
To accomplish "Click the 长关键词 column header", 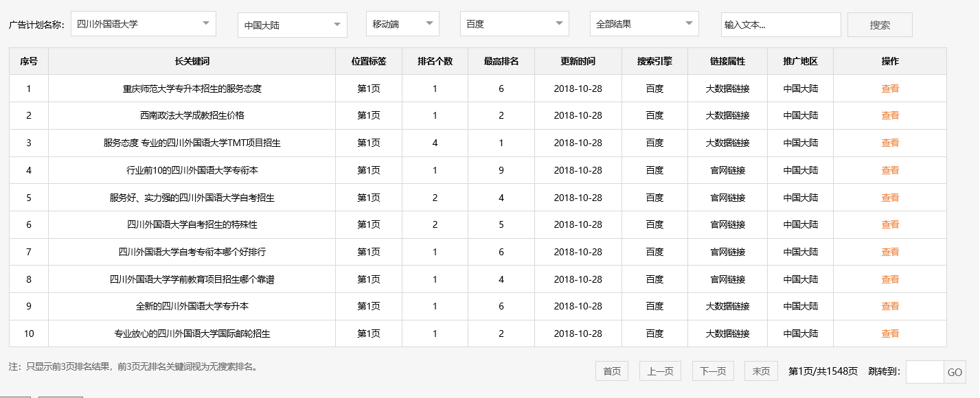I will pos(192,61).
